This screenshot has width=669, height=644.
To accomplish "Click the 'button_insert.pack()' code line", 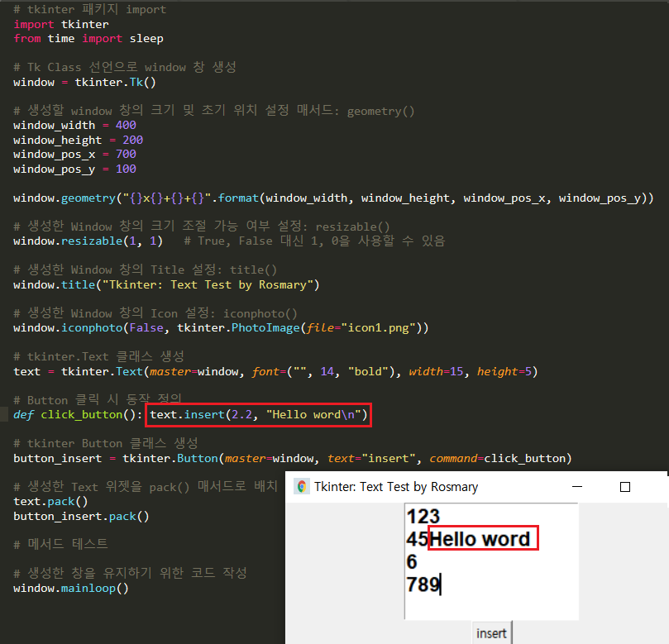I will pos(82,517).
